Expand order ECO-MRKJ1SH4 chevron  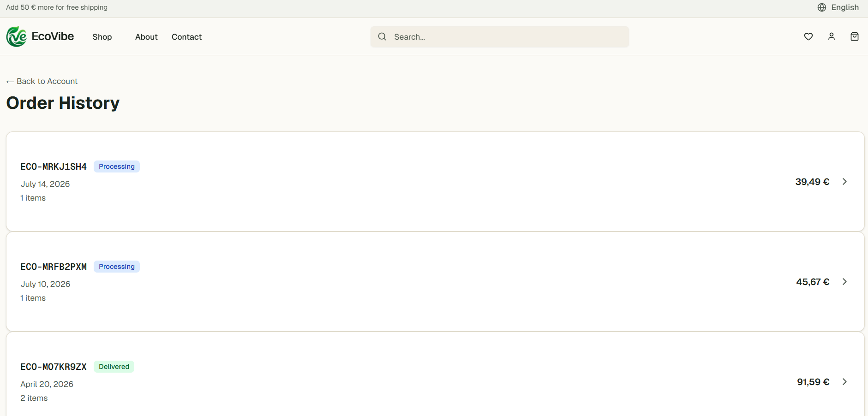844,182
